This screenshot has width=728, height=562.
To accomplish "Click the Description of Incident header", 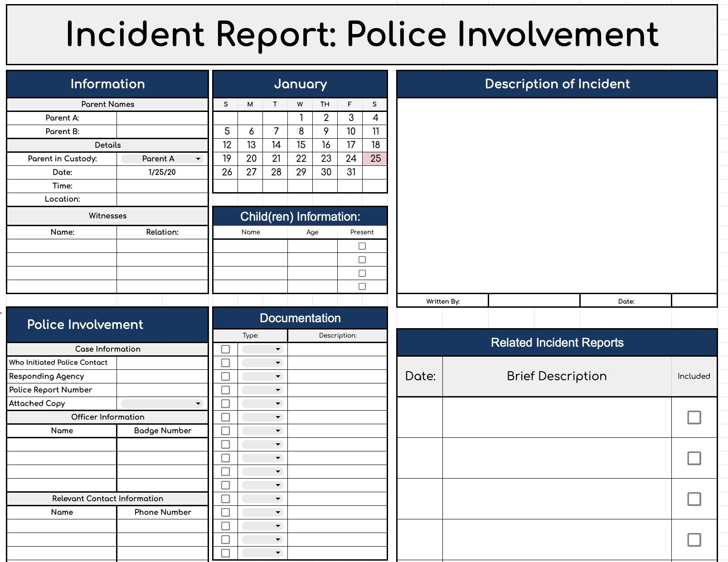I will point(557,84).
